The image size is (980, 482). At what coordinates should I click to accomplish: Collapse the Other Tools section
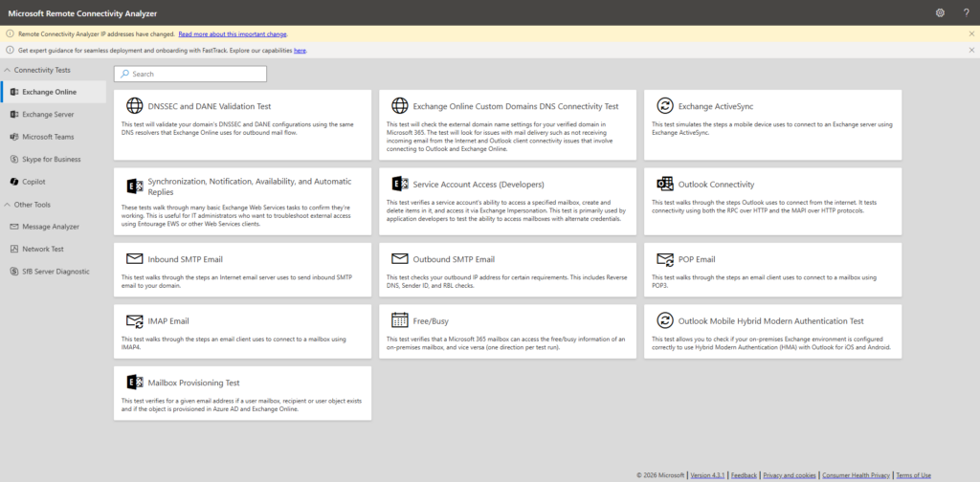pos(8,205)
